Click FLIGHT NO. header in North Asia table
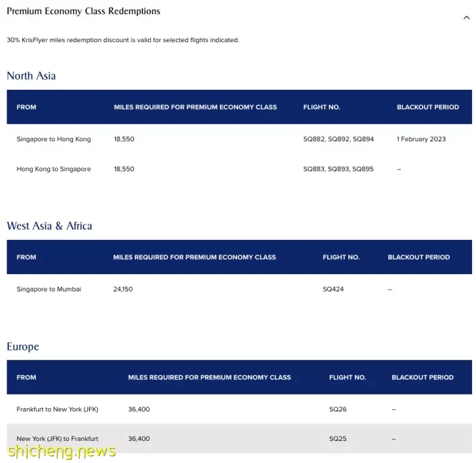 [322, 107]
